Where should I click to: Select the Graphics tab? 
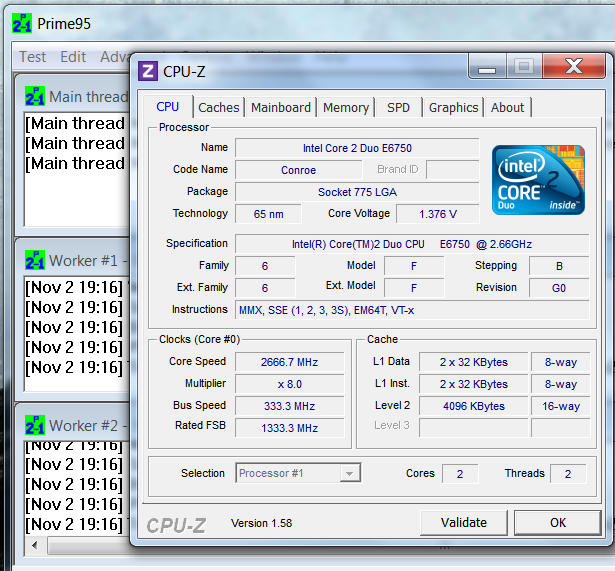click(453, 107)
